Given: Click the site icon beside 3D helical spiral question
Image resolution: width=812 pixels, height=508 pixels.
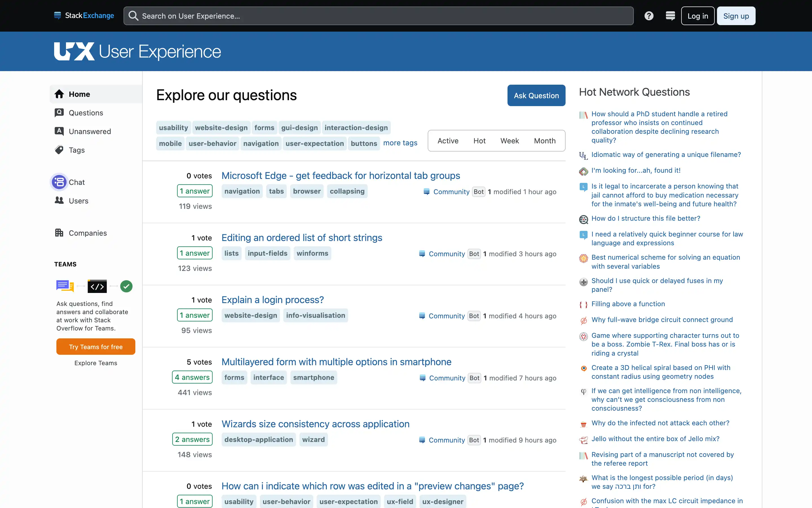Looking at the screenshot, I should [x=584, y=369].
